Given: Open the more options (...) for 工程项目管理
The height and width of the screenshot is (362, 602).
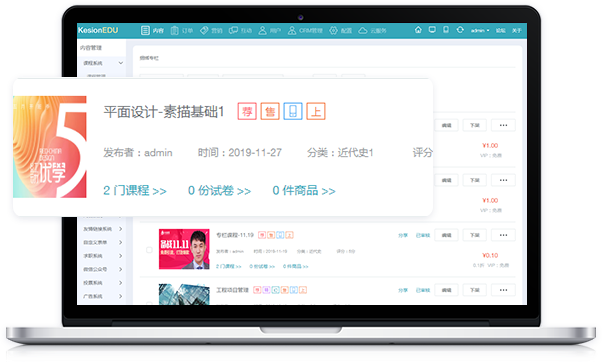Looking at the screenshot, I should pos(503,290).
